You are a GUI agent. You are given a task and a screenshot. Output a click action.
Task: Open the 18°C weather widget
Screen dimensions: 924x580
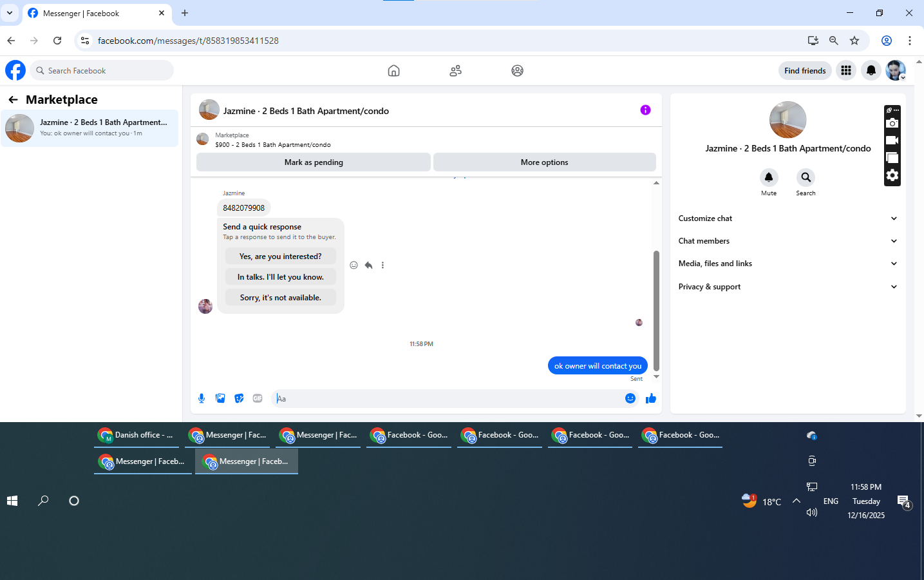tap(762, 501)
